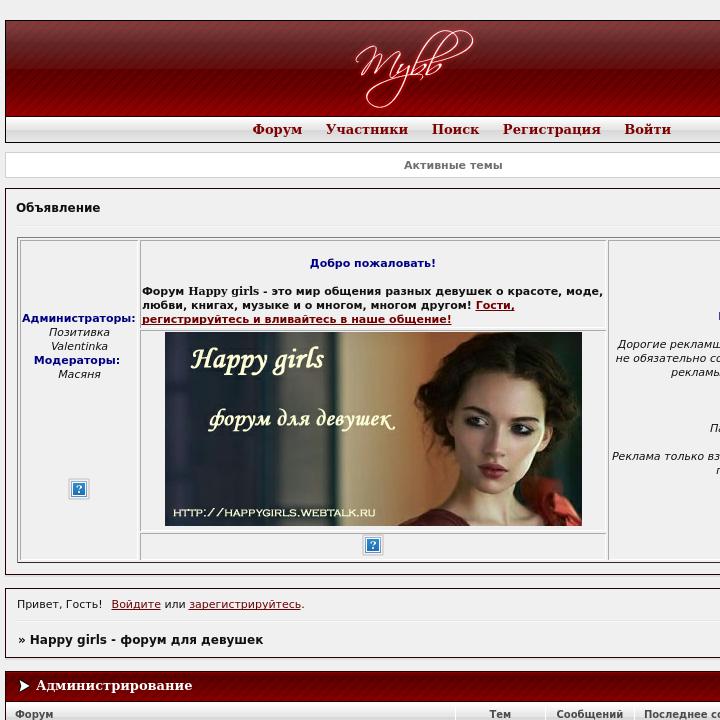The width and height of the screenshot is (720, 720).
Task: Select administrator name Позитивка
Action: 79,332
